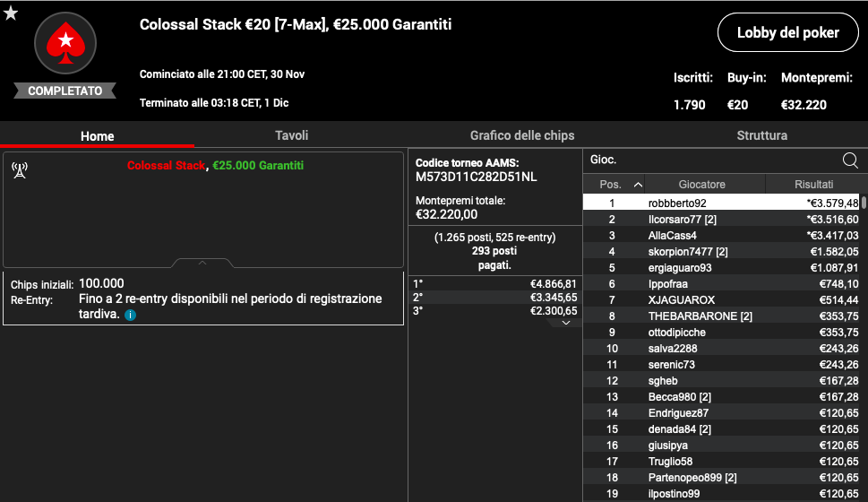
Task: Click the re-entry info icon
Action: point(130,316)
